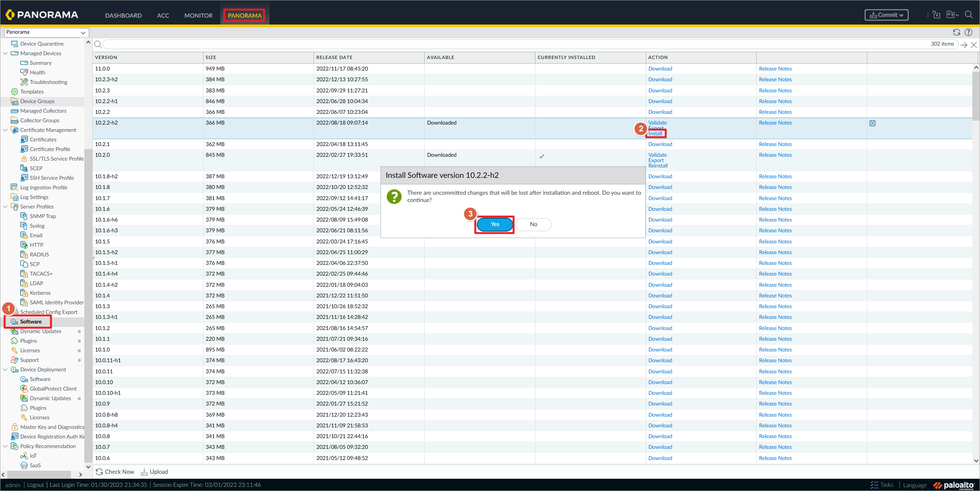The width and height of the screenshot is (980, 491).
Task: Click Check Now at the bottom
Action: (x=115, y=472)
